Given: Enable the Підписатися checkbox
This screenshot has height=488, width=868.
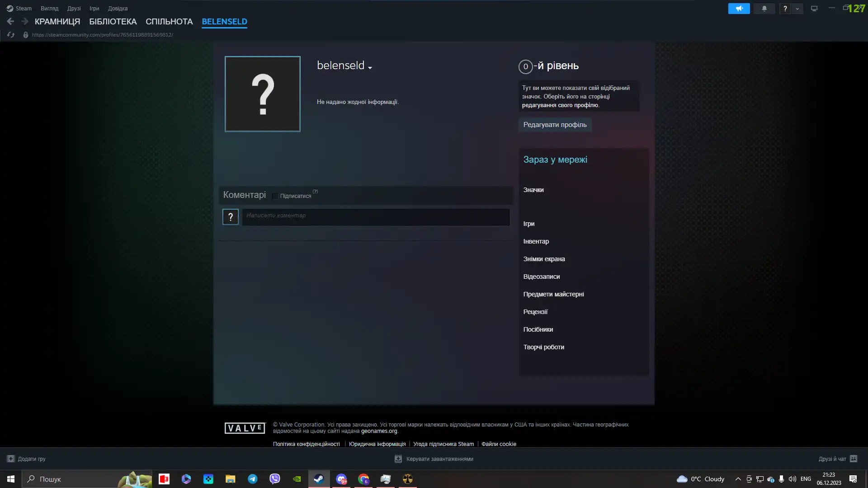Looking at the screenshot, I should pyautogui.click(x=275, y=196).
